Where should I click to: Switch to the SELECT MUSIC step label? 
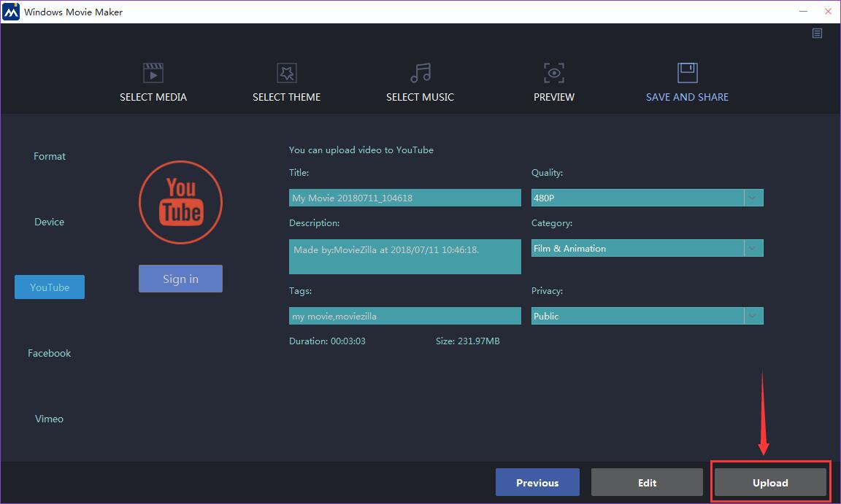pos(420,97)
